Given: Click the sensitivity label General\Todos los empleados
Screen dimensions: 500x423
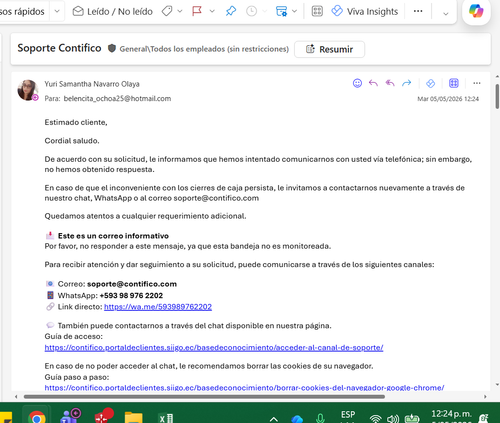Looking at the screenshot, I should (x=204, y=49).
